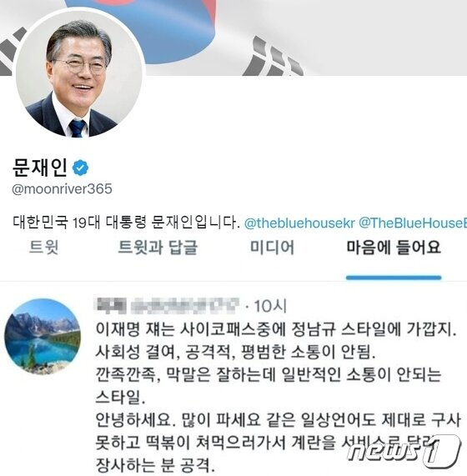Select the 마음에 들어요 tab
The height and width of the screenshot is (476, 467).
pyautogui.click(x=394, y=247)
